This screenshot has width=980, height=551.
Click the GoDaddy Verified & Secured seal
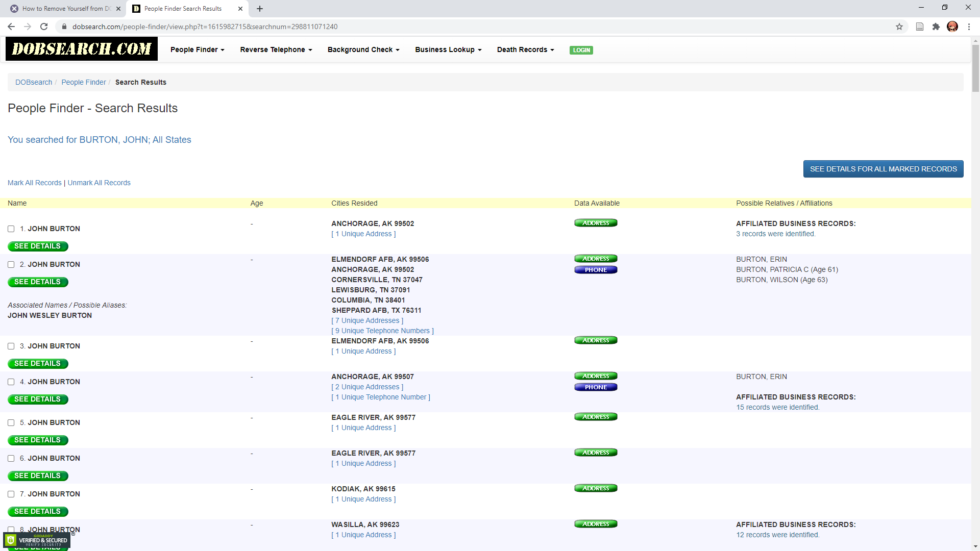[37, 540]
